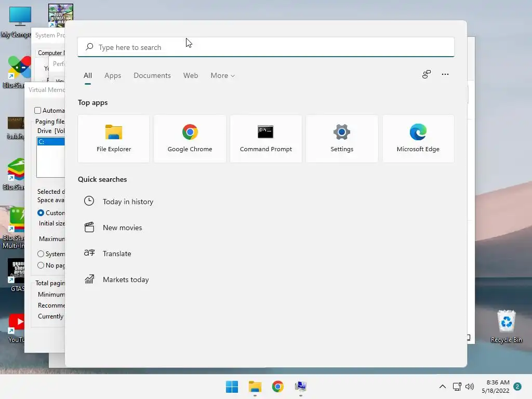The width and height of the screenshot is (532, 399).
Task: Click the Translate language icon
Action: [89, 253]
